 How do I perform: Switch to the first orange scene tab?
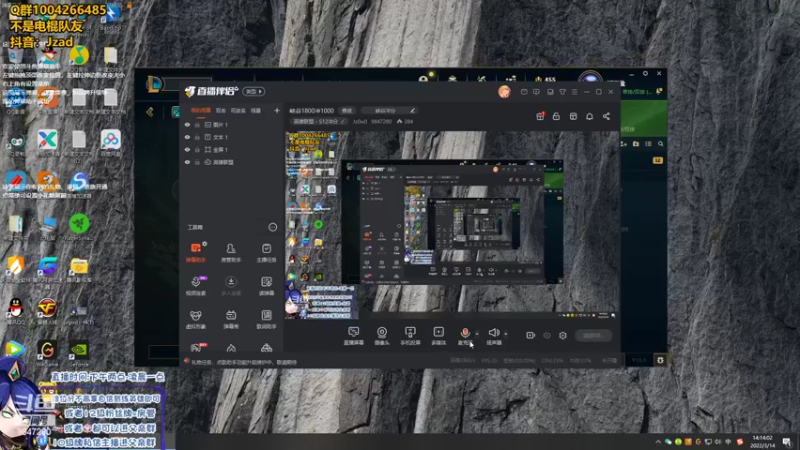[x=201, y=110]
